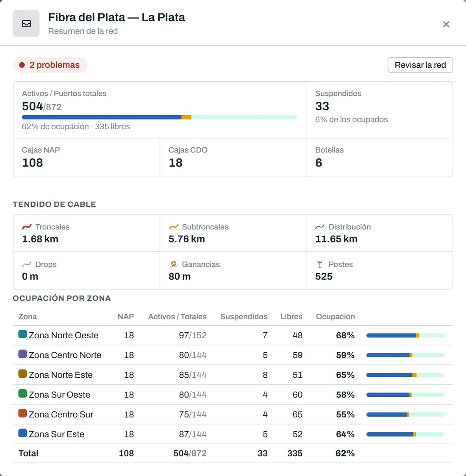Viewport: 466px width, 476px height.
Task: Click the green dashed Drops icon
Action: click(x=27, y=264)
